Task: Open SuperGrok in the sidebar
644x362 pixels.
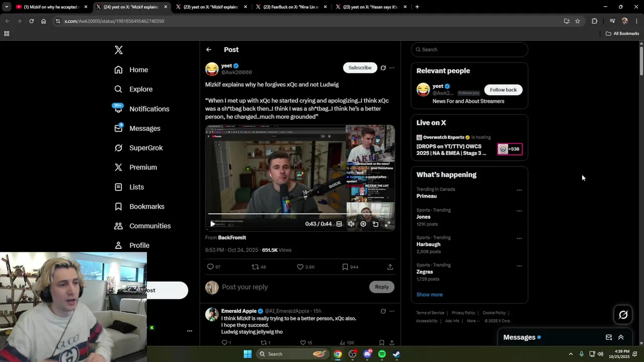Action: point(138,148)
